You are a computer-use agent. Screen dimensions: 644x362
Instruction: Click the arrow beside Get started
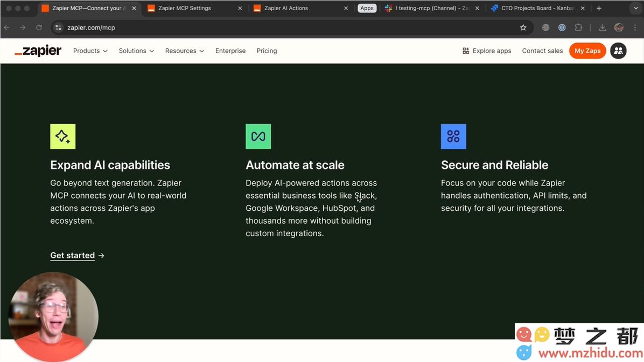[x=101, y=255]
